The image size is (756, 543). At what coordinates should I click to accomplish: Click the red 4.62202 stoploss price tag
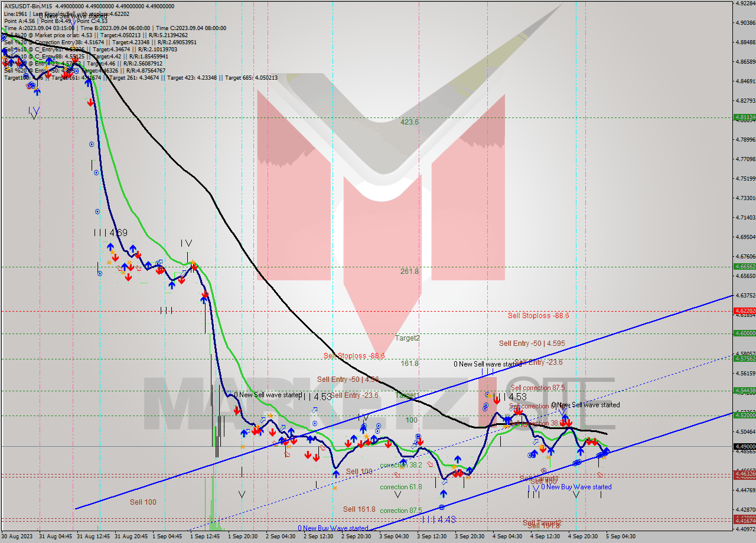(x=744, y=311)
